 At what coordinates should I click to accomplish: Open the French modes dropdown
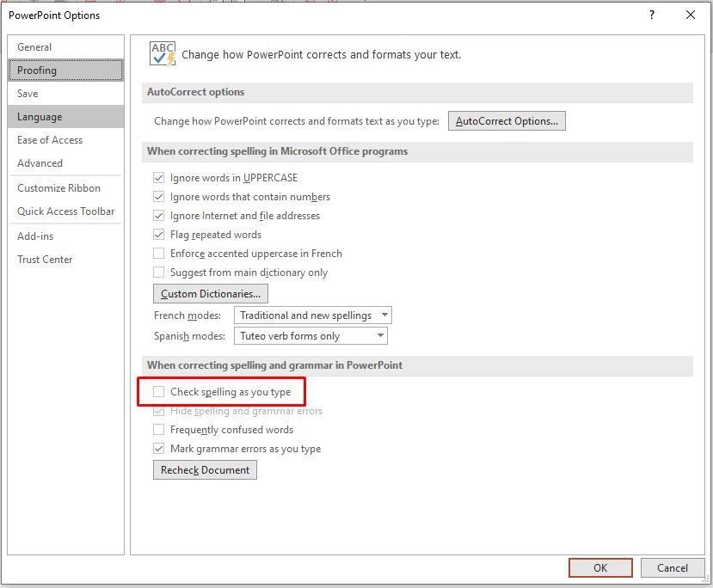[x=312, y=315]
